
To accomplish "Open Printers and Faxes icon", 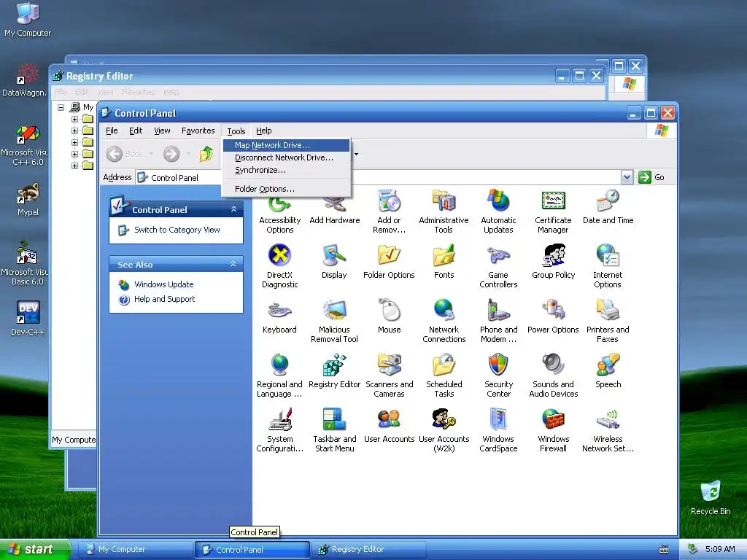I will coord(608,322).
